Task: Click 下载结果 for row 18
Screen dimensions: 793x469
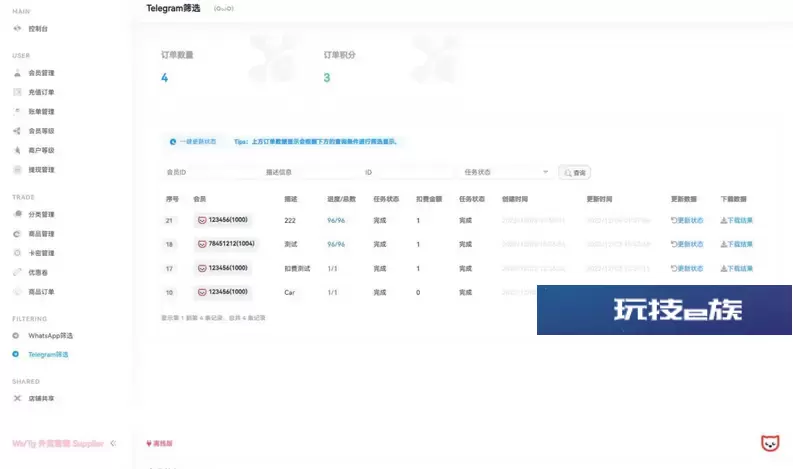Action: point(736,244)
